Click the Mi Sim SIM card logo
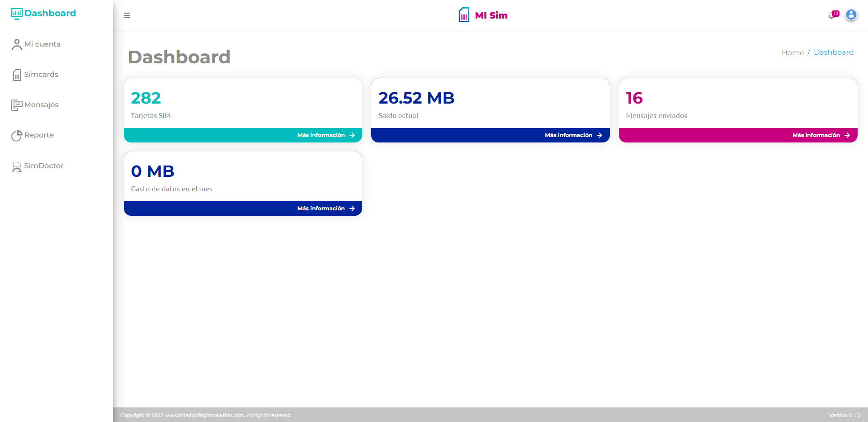The image size is (868, 422). 464,15
